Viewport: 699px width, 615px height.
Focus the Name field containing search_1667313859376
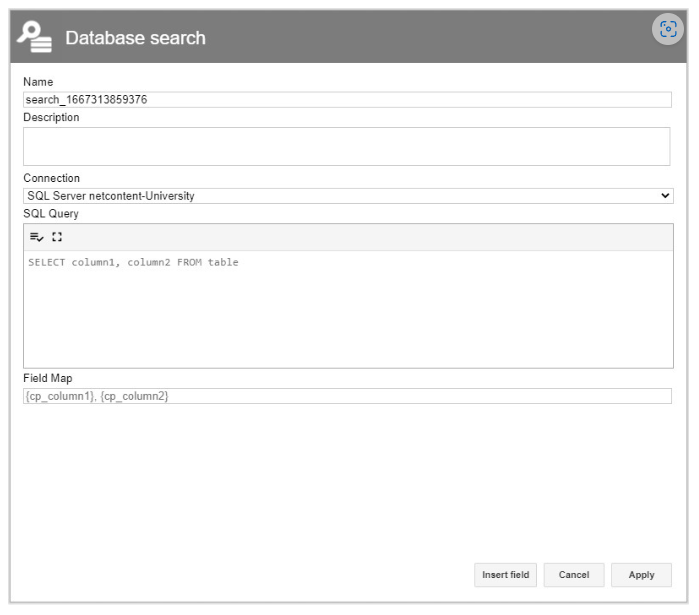[x=347, y=99]
